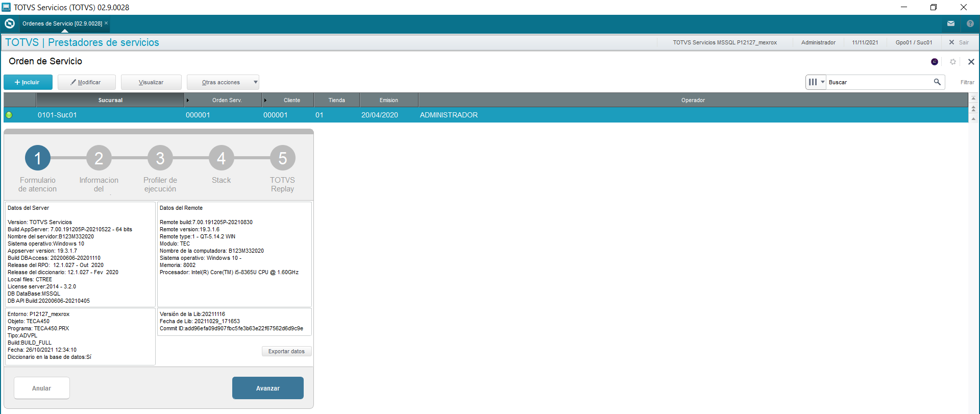Open the mail envelope icon
The height and width of the screenshot is (414, 980).
tap(951, 23)
